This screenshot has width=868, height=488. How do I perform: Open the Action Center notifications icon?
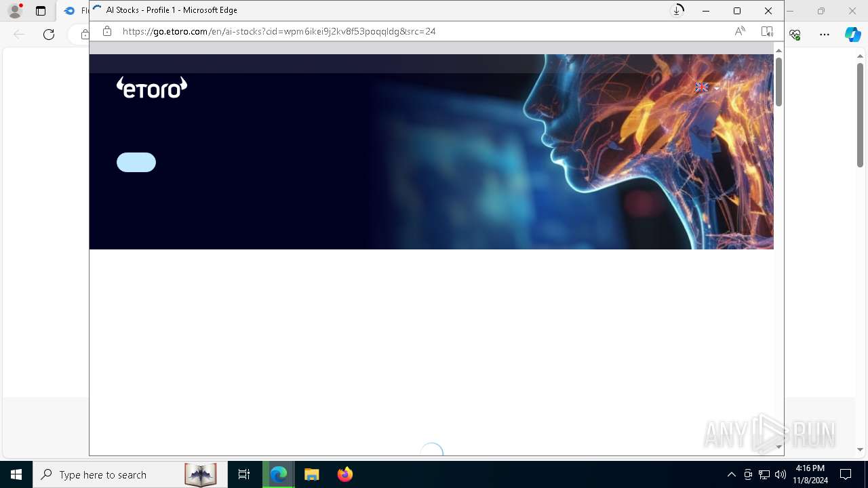pyautogui.click(x=846, y=474)
